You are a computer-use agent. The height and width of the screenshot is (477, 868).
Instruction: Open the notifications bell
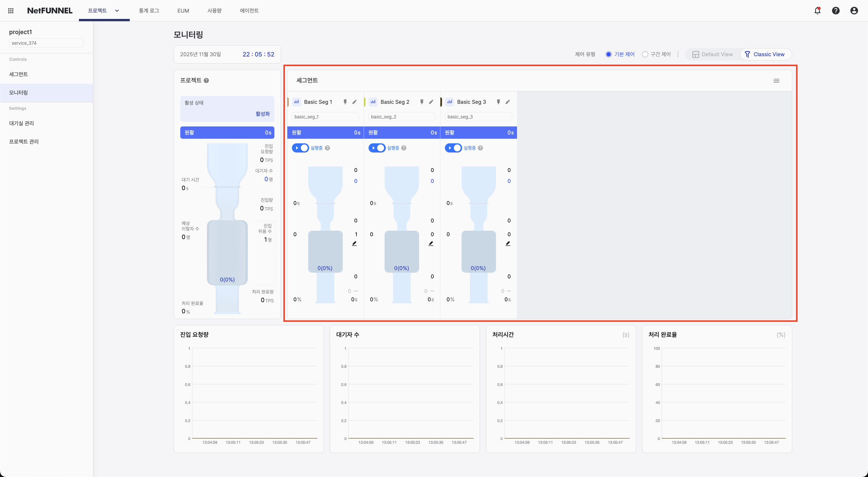coord(817,10)
